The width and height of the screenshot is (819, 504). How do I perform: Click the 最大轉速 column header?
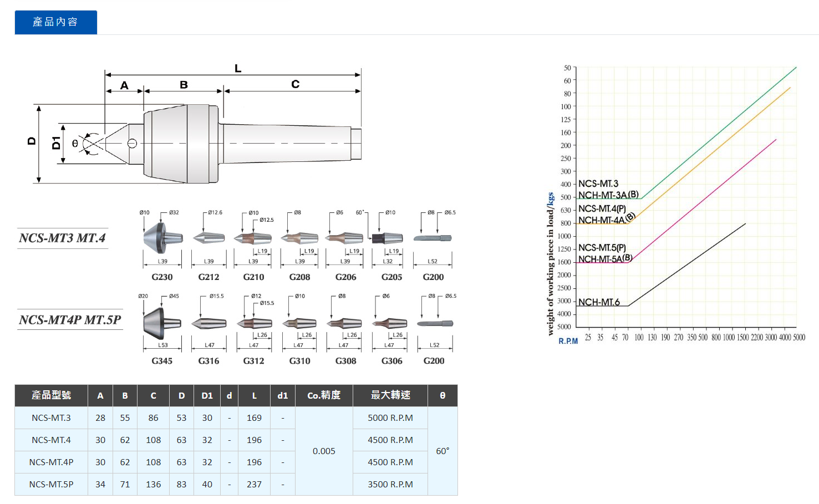coord(390,395)
